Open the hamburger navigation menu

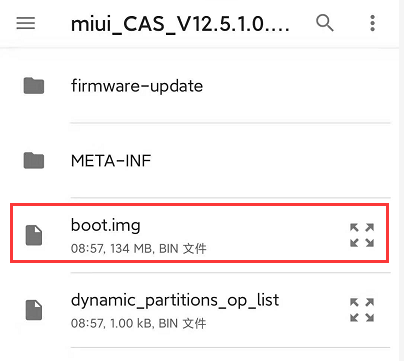26,23
